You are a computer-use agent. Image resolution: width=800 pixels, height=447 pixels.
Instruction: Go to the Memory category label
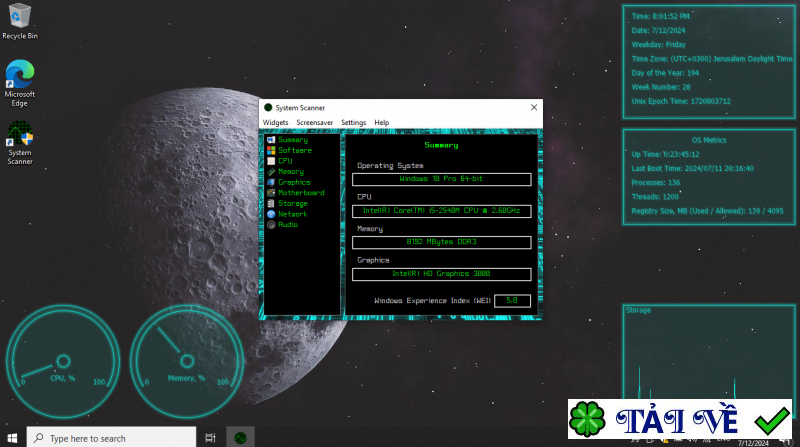[291, 172]
